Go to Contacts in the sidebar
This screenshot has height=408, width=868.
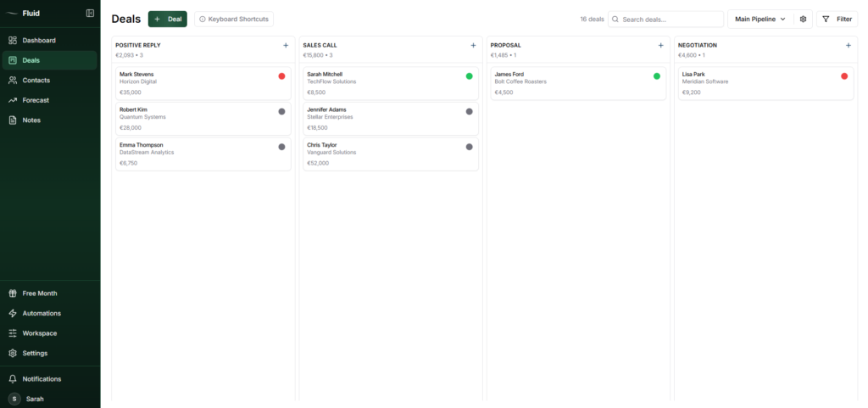[36, 81]
